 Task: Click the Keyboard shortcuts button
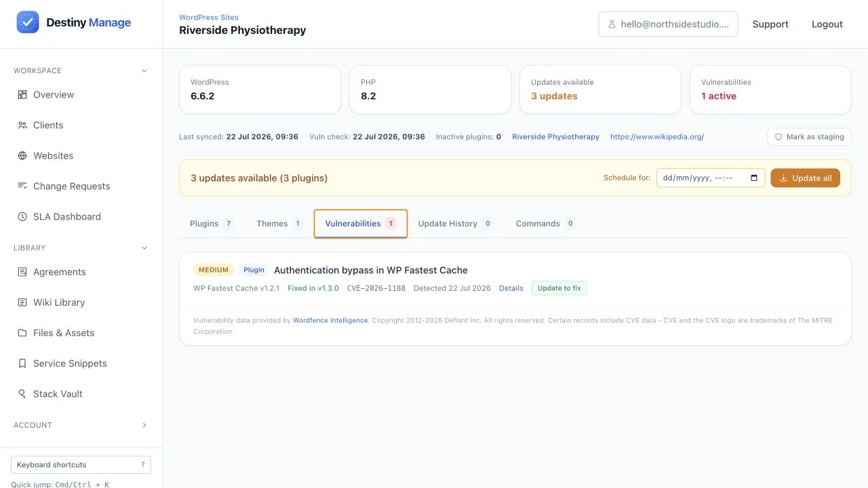81,465
